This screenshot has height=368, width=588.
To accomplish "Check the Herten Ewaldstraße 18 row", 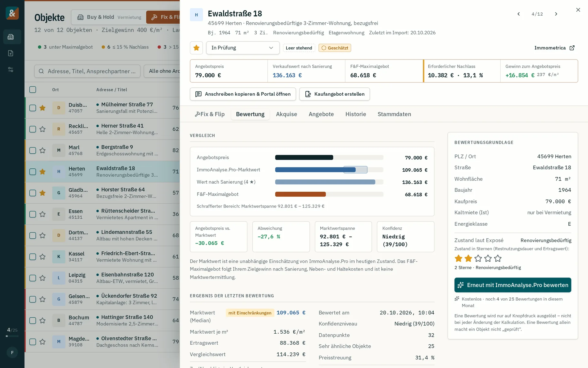I will pyautogui.click(x=33, y=172).
